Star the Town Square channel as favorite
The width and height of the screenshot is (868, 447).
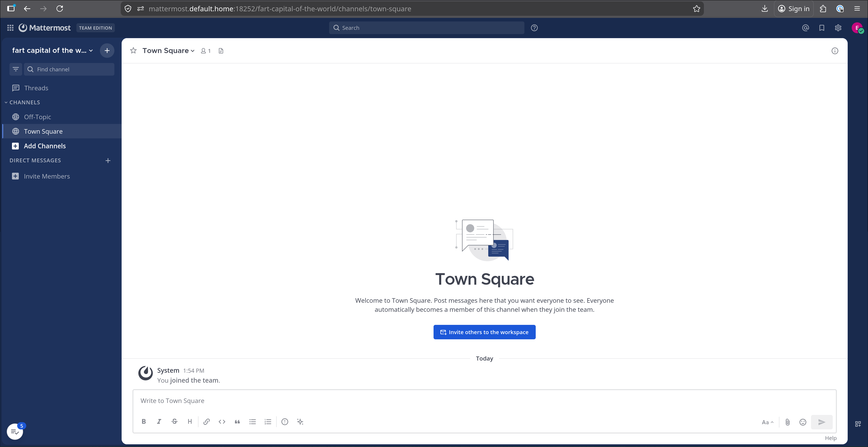(133, 51)
